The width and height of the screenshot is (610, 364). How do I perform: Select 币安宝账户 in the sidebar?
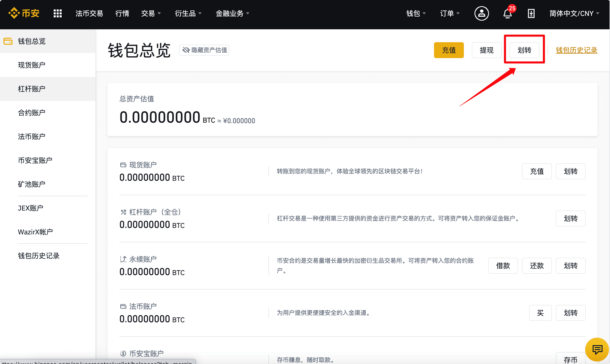[x=48, y=160]
